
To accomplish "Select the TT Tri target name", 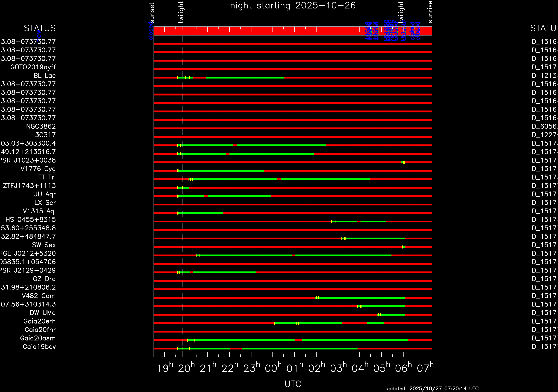I will [x=47, y=177].
